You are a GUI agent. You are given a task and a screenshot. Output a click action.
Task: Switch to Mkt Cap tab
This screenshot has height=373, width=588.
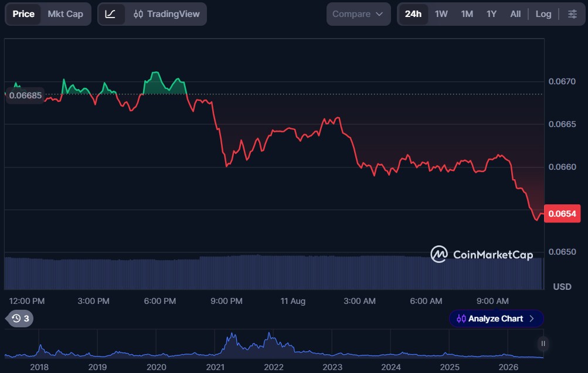[x=65, y=14]
